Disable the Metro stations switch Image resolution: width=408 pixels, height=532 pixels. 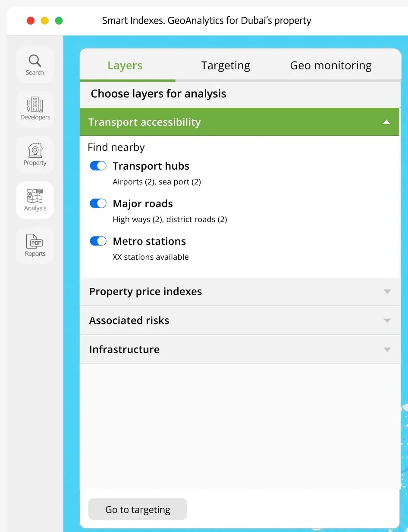coord(98,241)
